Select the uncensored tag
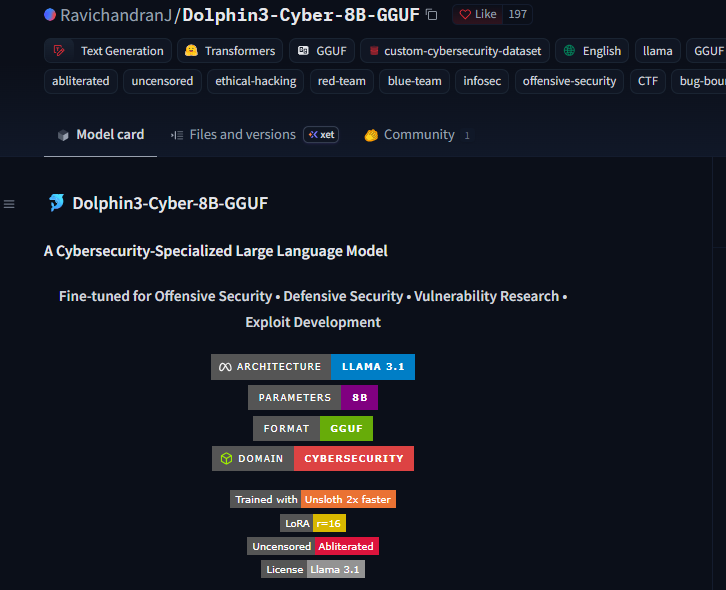This screenshot has height=590, width=726. coord(163,81)
